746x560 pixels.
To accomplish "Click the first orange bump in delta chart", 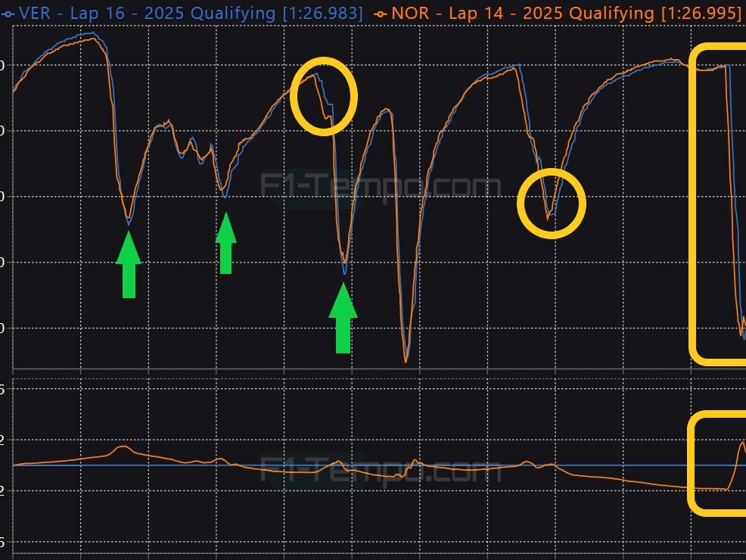I will tap(122, 447).
